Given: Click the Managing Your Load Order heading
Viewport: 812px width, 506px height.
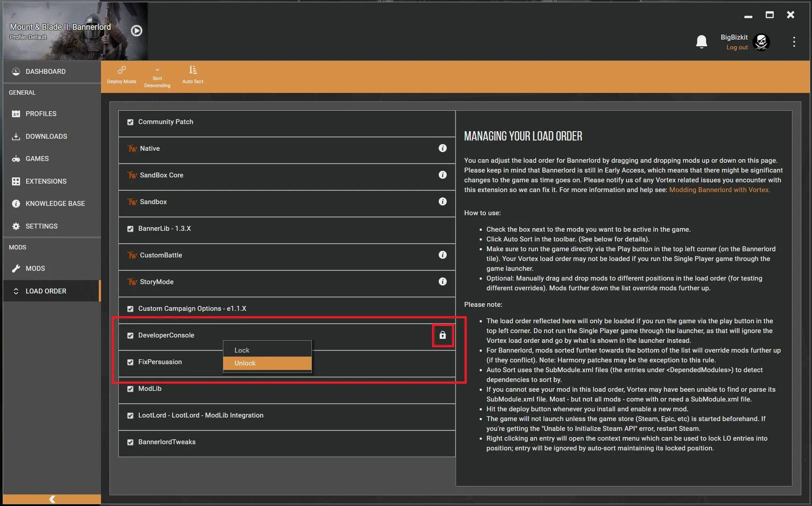Looking at the screenshot, I should [523, 136].
